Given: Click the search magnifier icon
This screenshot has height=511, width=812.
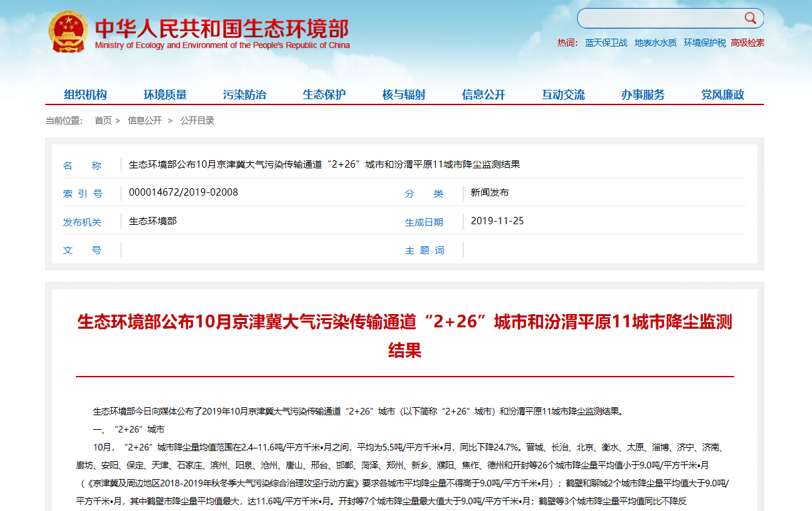Looking at the screenshot, I should point(752,18).
